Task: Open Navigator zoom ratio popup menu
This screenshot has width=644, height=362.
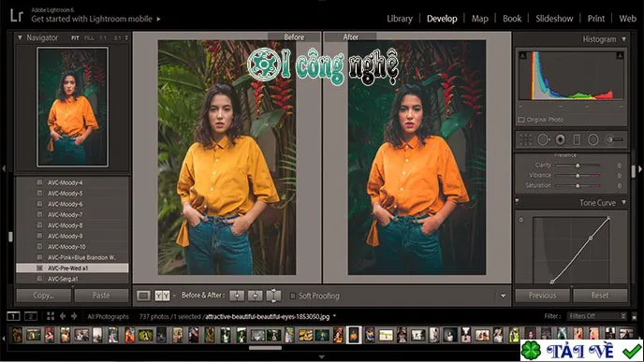Action: [x=126, y=37]
